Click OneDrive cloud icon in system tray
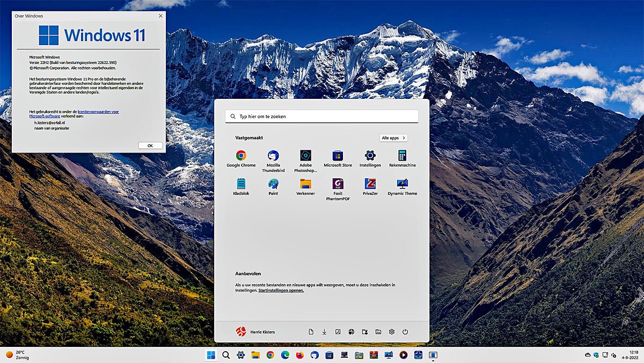The width and height of the screenshot is (644, 363). point(588,355)
